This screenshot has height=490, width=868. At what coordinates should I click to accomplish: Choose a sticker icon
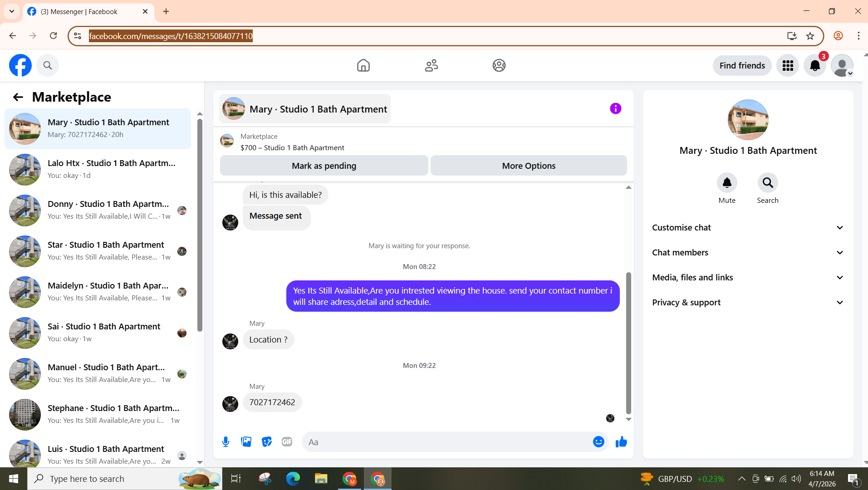click(267, 442)
